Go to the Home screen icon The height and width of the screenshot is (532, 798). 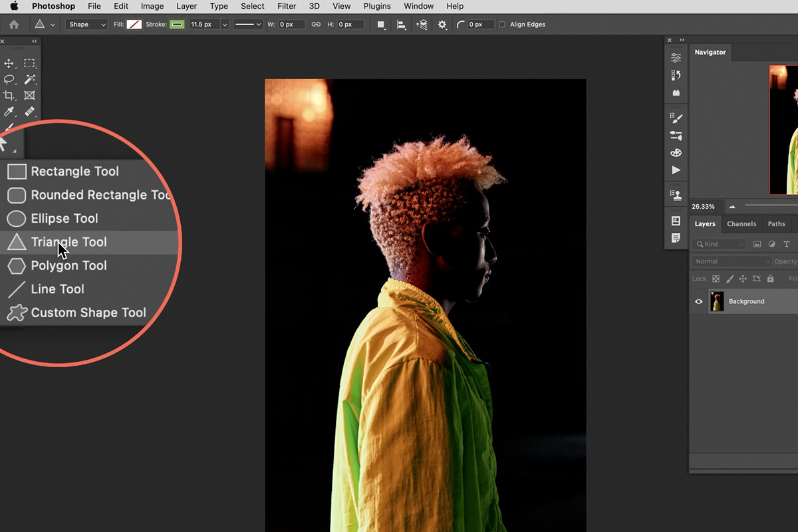click(x=13, y=25)
